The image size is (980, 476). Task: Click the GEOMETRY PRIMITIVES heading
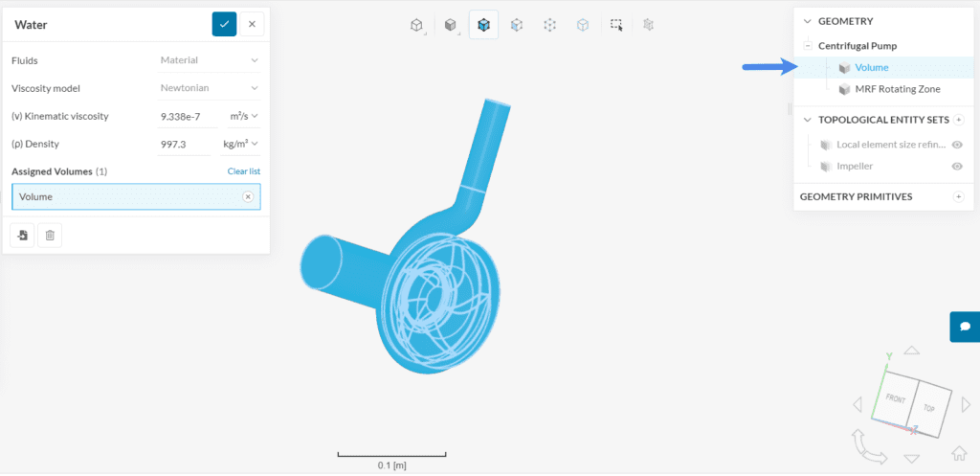(857, 196)
